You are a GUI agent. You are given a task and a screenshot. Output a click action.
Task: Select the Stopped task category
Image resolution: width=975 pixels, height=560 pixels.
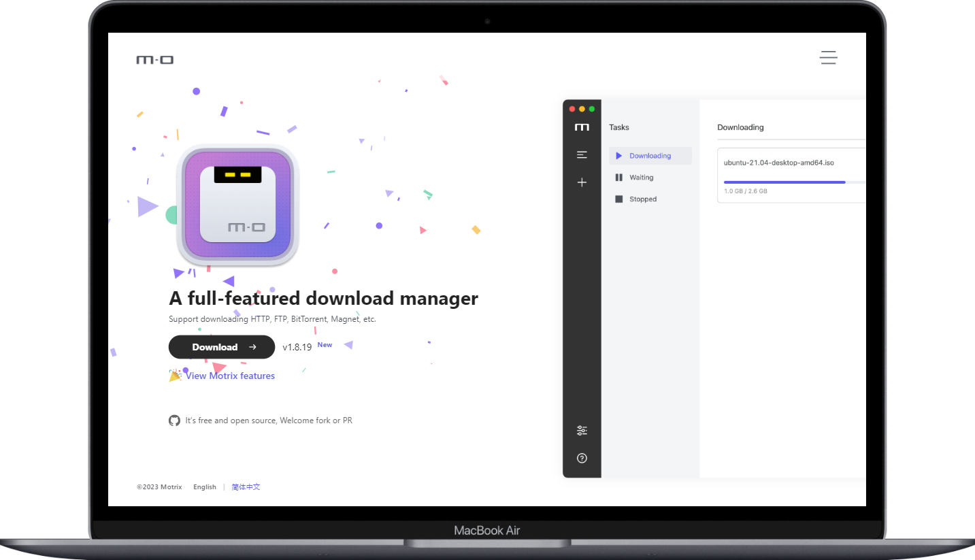pos(650,199)
